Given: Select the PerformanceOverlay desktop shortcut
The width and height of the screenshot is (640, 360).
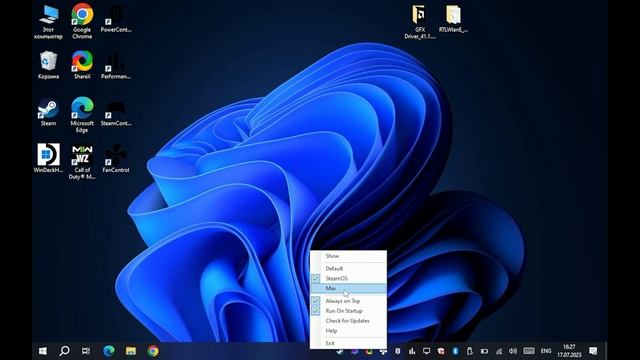Looking at the screenshot, I should click(116, 65).
